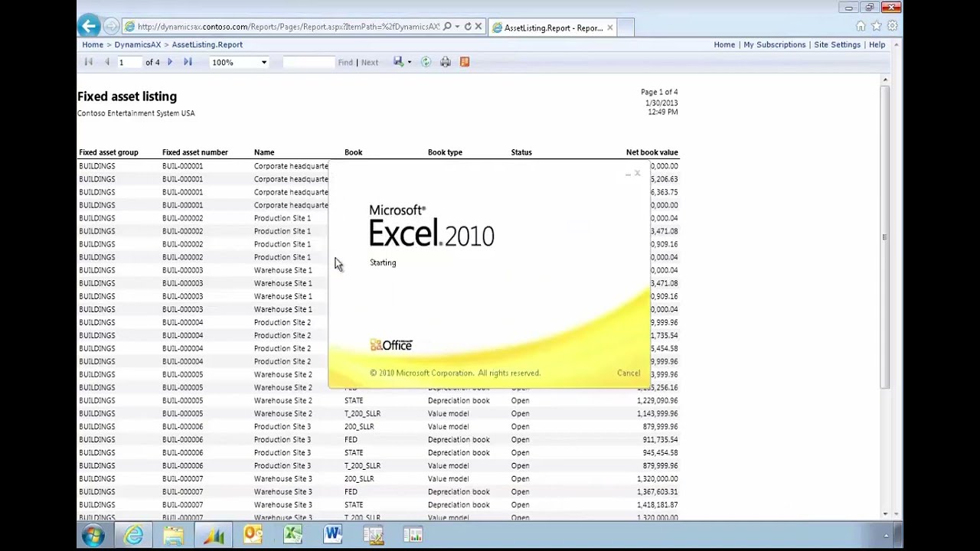Open Dynamics AX taskbar icon

(x=214, y=536)
